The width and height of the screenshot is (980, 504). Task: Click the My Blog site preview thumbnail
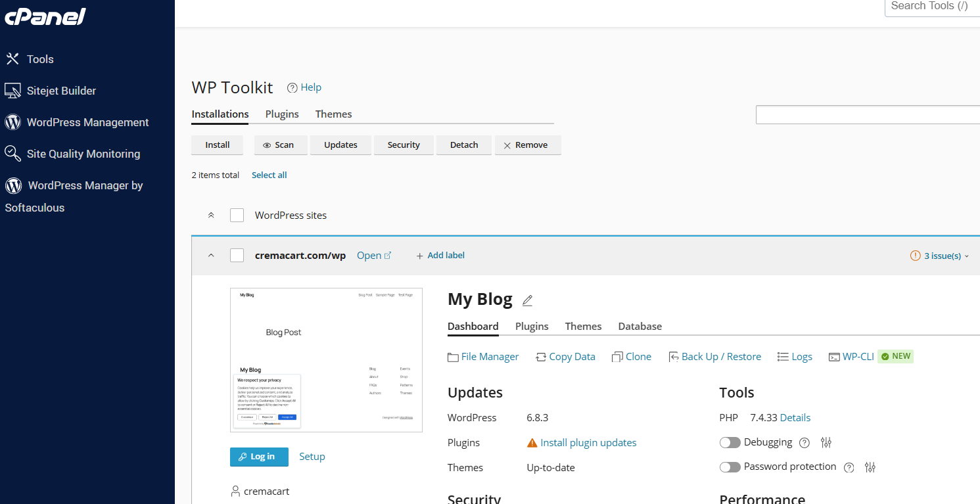326,360
